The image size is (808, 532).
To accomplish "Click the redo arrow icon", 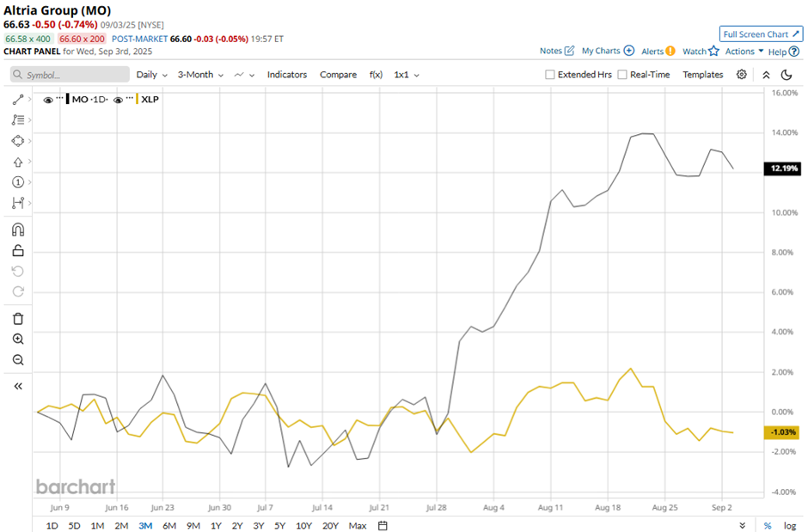I will 17,292.
